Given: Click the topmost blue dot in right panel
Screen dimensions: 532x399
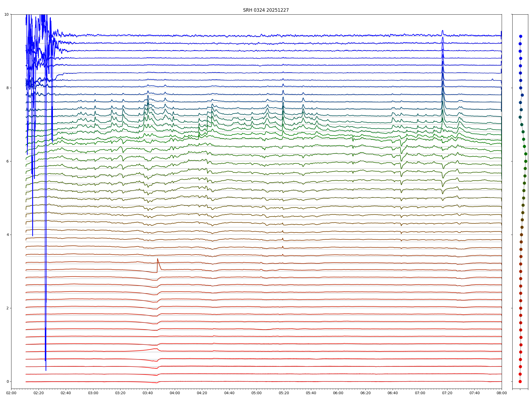Looking at the screenshot, I should tap(521, 36).
